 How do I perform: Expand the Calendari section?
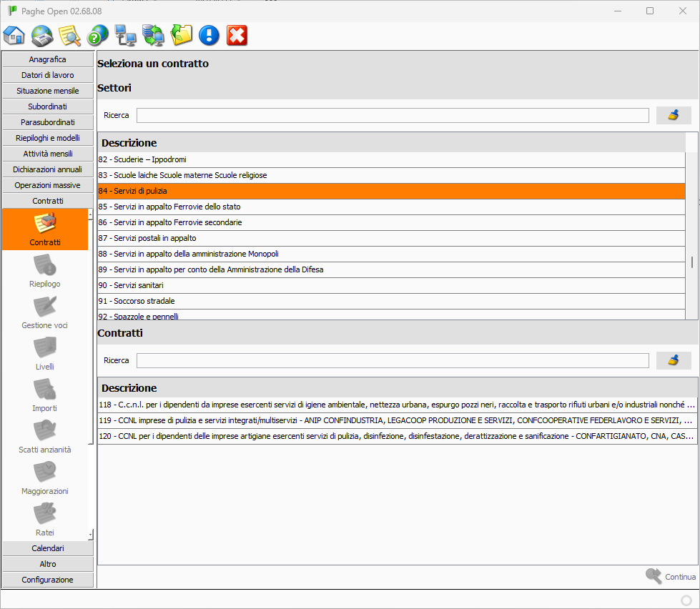(48, 548)
